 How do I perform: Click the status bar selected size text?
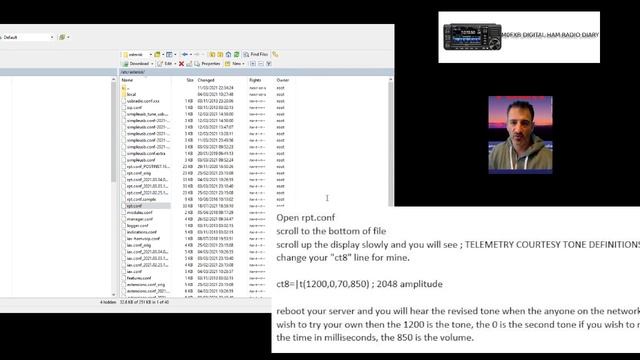pyautogui.click(x=144, y=302)
